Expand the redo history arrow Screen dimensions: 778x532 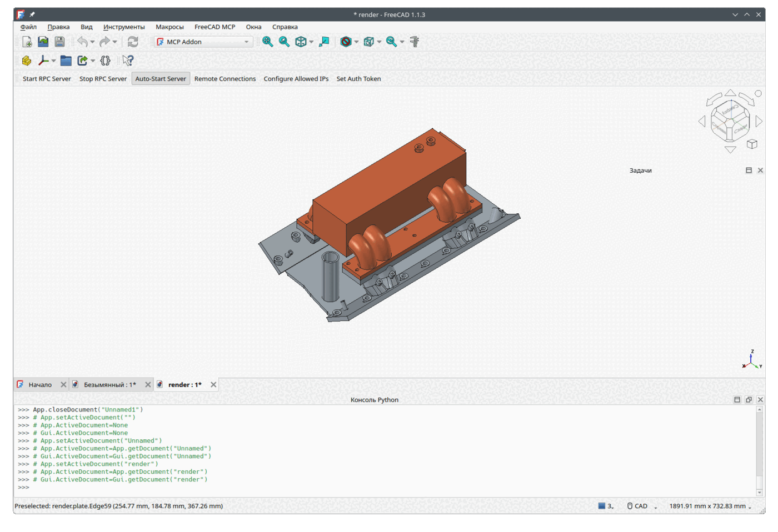point(115,42)
